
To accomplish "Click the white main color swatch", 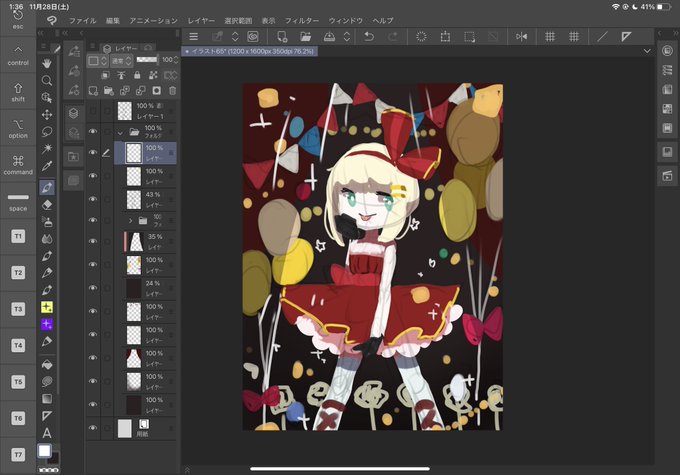I will pos(44,451).
